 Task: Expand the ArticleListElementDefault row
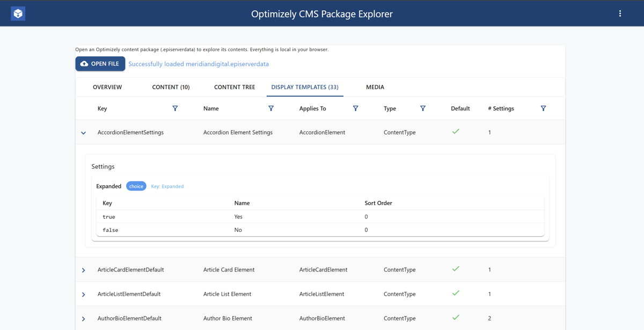(83, 294)
